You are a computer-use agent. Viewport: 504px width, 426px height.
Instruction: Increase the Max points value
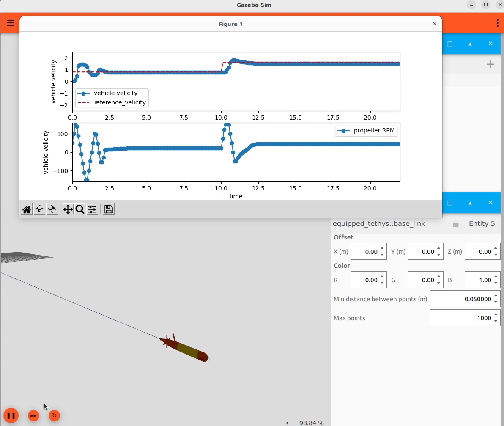coord(496,314)
